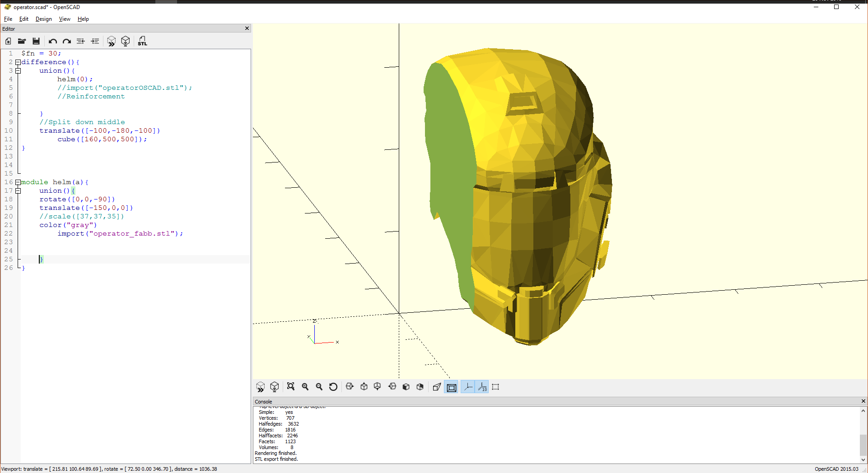Click Preview icon in the viewer toolbar
Image resolution: width=868 pixels, height=473 pixels.
click(x=261, y=387)
